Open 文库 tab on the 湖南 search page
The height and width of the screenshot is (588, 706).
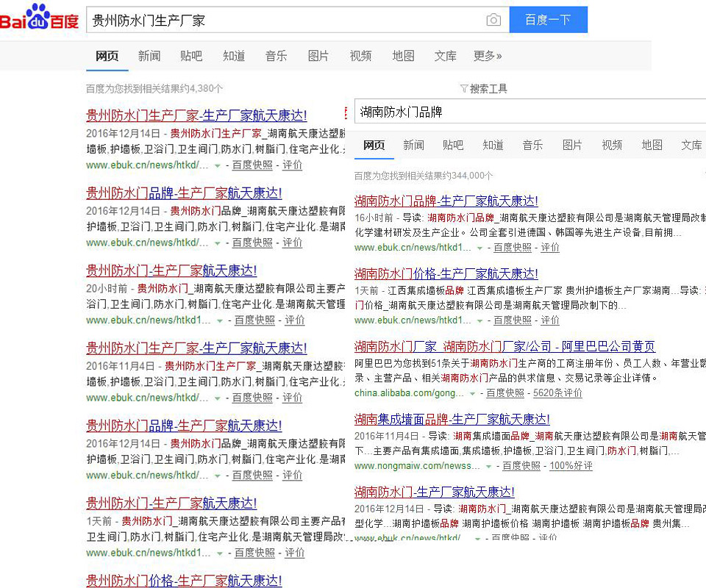click(x=692, y=145)
